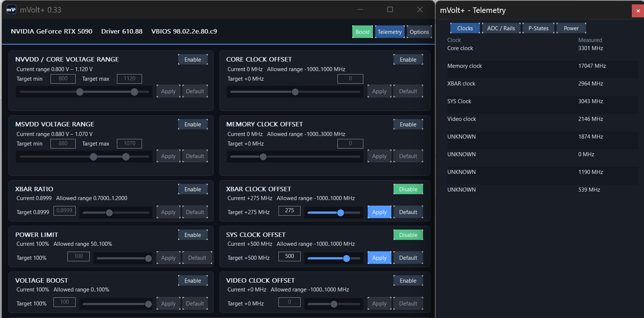Enable the Power Limit control
Screen dimensions: 644x318
click(193, 235)
